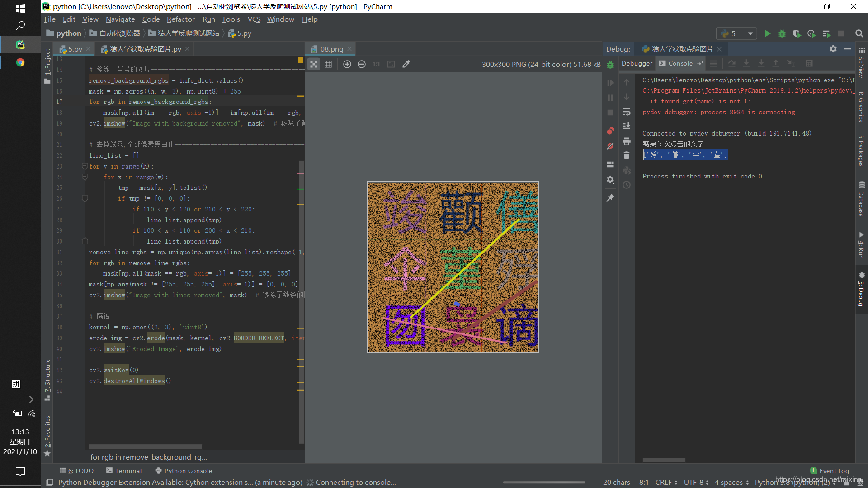Pin the debug tab with pin icon

coord(610,198)
